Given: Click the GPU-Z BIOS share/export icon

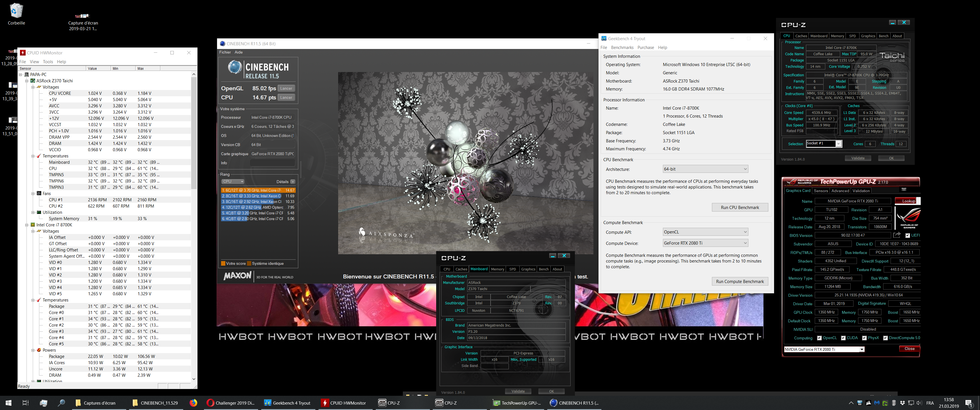Looking at the screenshot, I should (x=897, y=235).
